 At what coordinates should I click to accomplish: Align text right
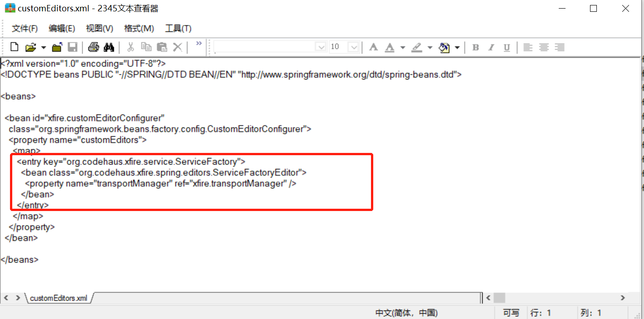(560, 47)
